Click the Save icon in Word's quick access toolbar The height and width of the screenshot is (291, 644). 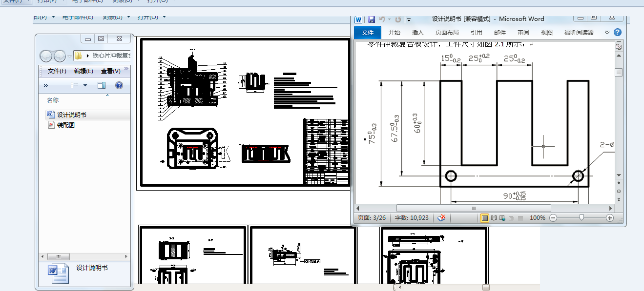tap(372, 19)
